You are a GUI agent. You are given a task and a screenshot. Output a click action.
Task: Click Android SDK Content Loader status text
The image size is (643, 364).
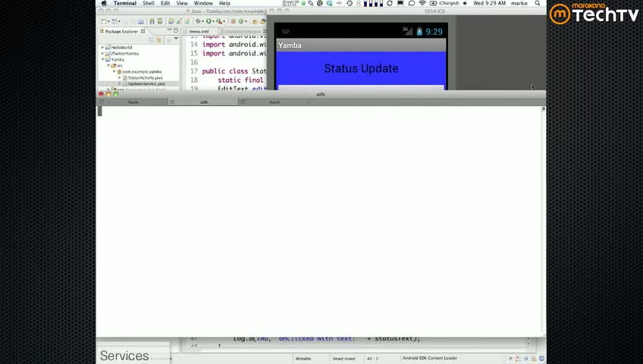point(430,358)
